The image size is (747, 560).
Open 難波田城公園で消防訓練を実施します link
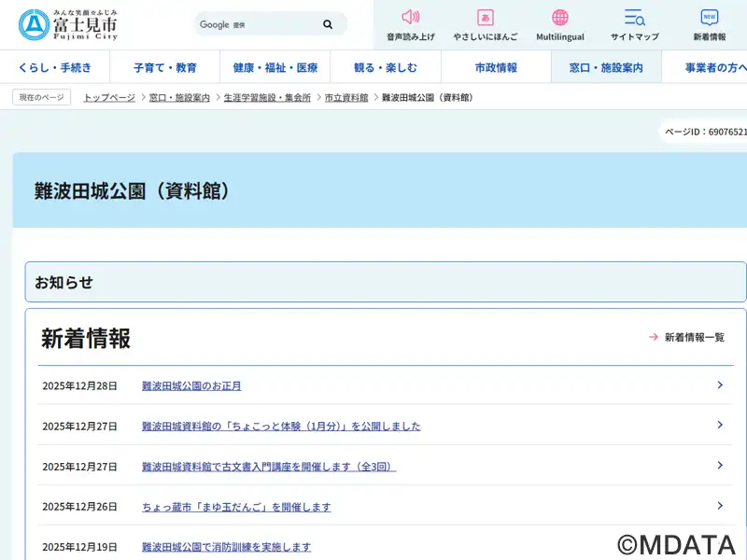pyautogui.click(x=226, y=547)
